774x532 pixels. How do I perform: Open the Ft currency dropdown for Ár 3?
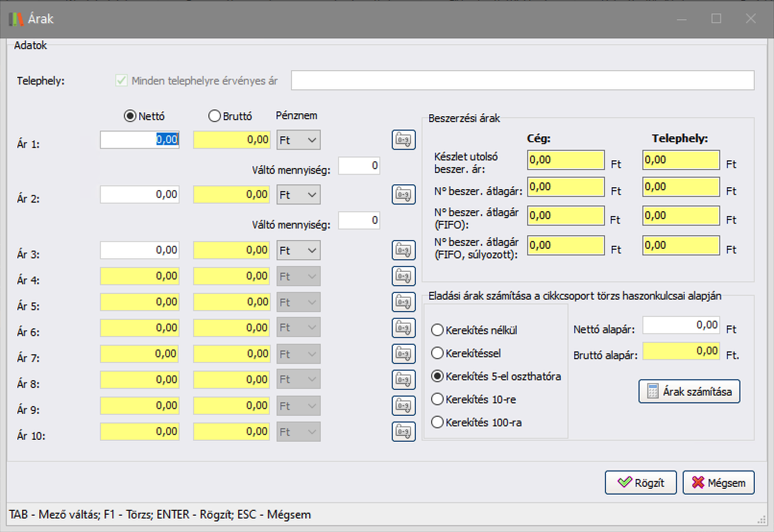298,250
